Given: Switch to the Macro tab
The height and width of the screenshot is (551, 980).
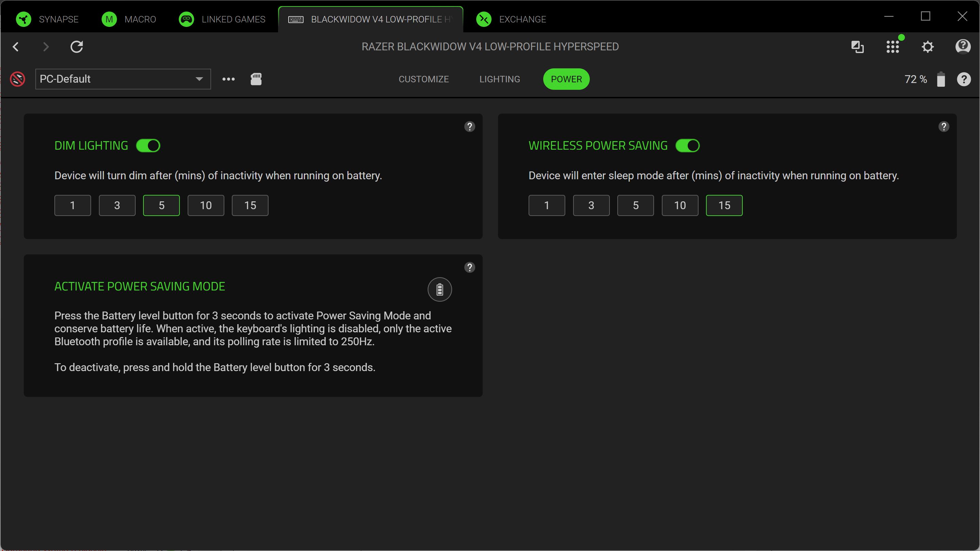Looking at the screenshot, I should (x=128, y=19).
